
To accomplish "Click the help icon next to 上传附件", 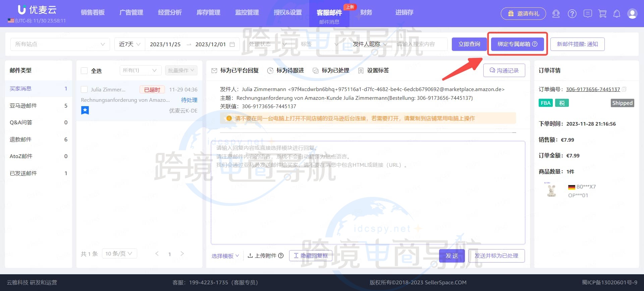I will (x=281, y=256).
